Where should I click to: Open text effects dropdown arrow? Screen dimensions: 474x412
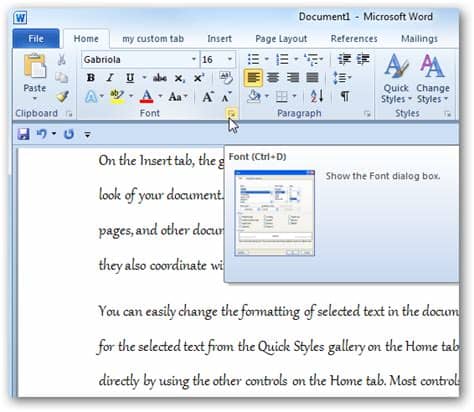pos(102,97)
